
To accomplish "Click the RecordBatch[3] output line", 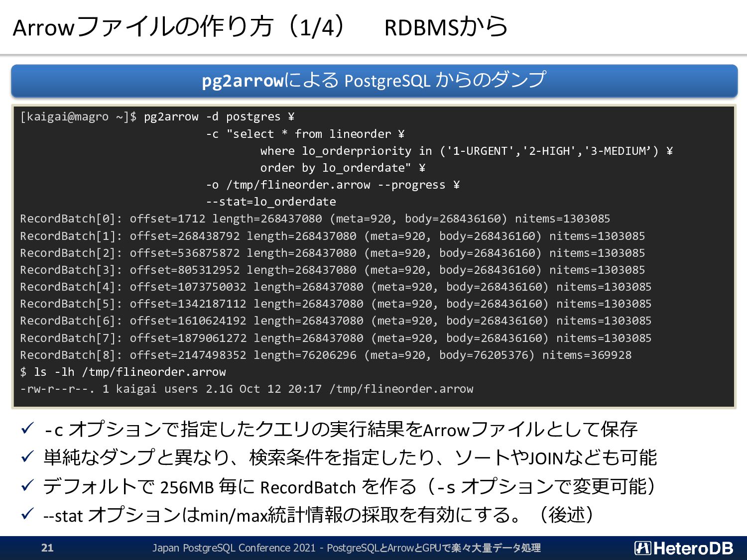I will pyautogui.click(x=332, y=270).
